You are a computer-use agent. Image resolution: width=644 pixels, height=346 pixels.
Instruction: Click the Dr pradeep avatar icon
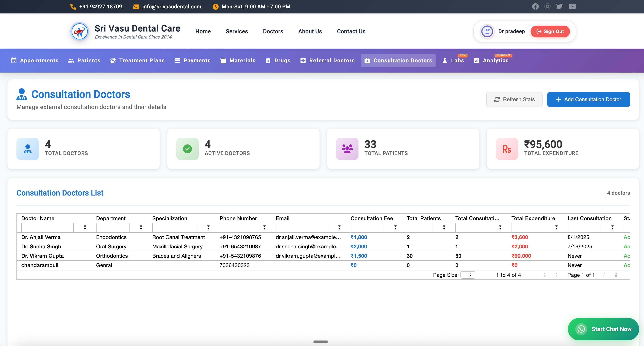point(487,31)
